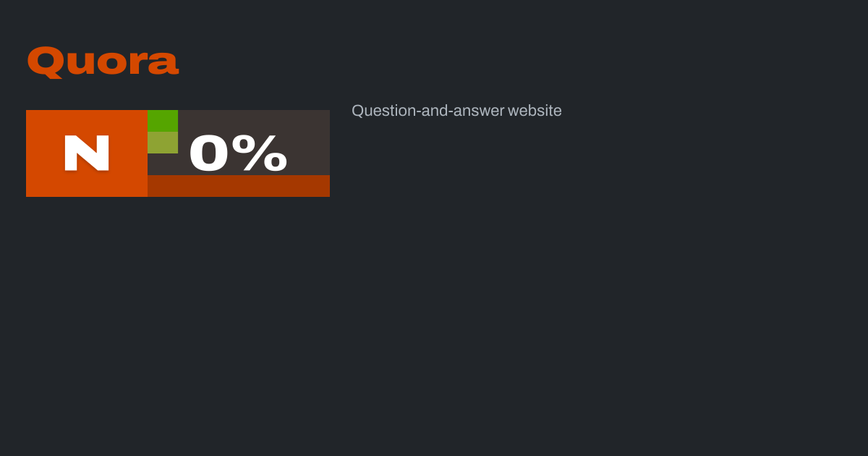Select the olive green square

pyautogui.click(x=163, y=143)
